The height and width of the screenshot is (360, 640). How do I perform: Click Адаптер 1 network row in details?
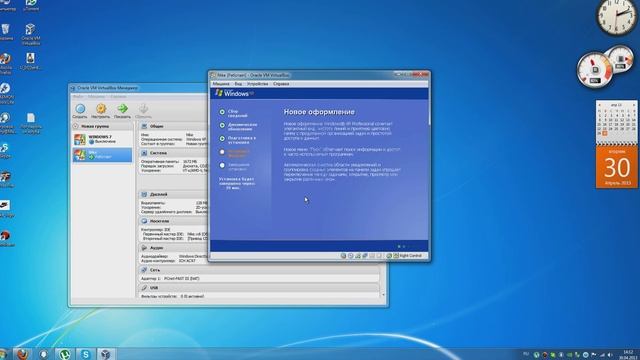tap(259, 278)
